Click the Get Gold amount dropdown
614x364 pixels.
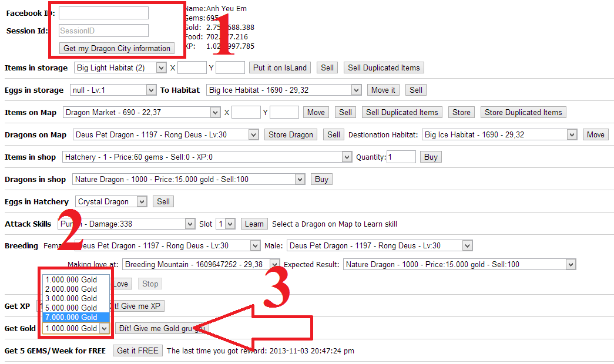point(76,328)
